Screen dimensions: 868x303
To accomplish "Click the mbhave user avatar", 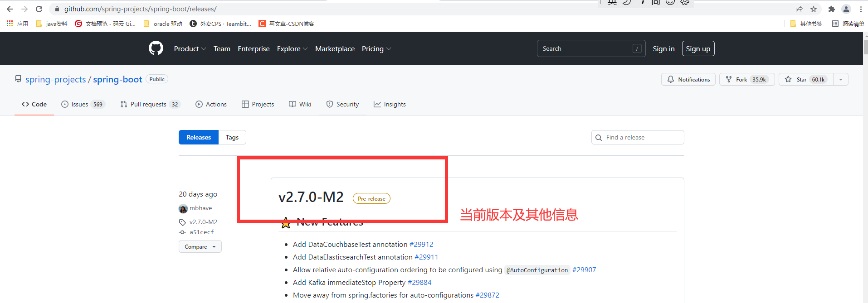I will [x=183, y=208].
